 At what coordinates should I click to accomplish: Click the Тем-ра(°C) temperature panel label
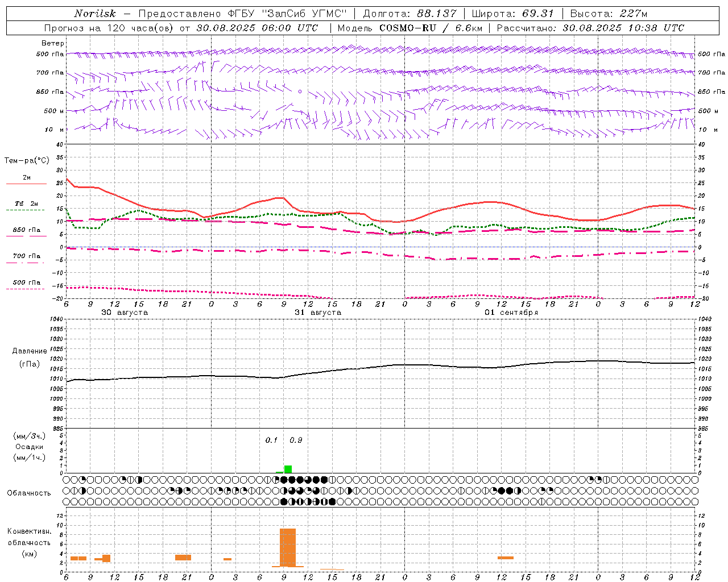click(27, 161)
